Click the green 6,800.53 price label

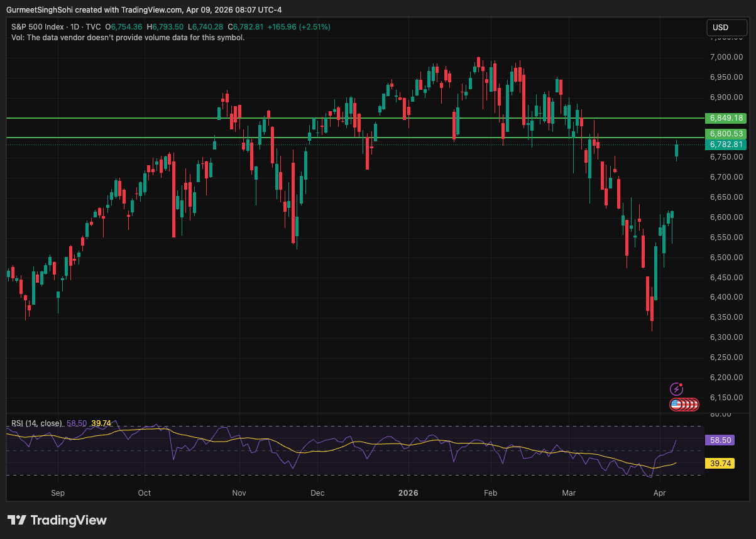click(726, 134)
